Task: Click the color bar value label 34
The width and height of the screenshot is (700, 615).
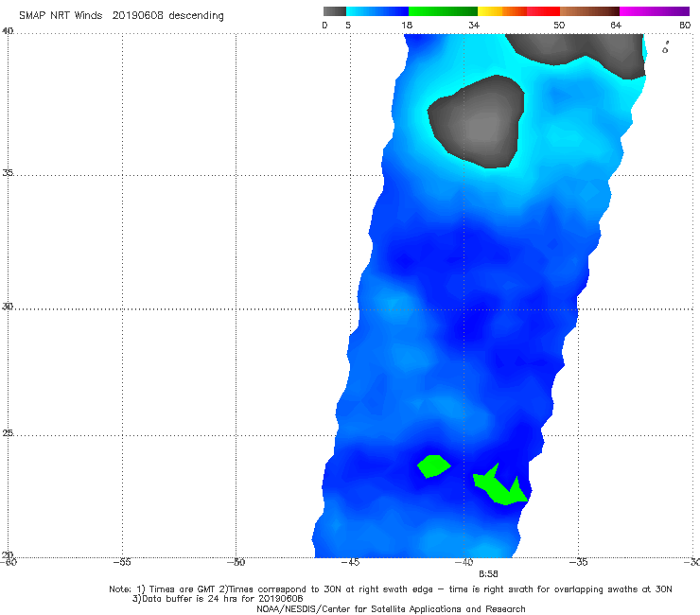Action: [x=474, y=25]
